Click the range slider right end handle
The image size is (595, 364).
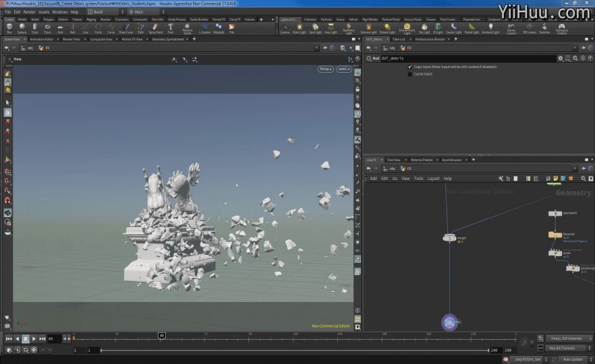pos(488,350)
